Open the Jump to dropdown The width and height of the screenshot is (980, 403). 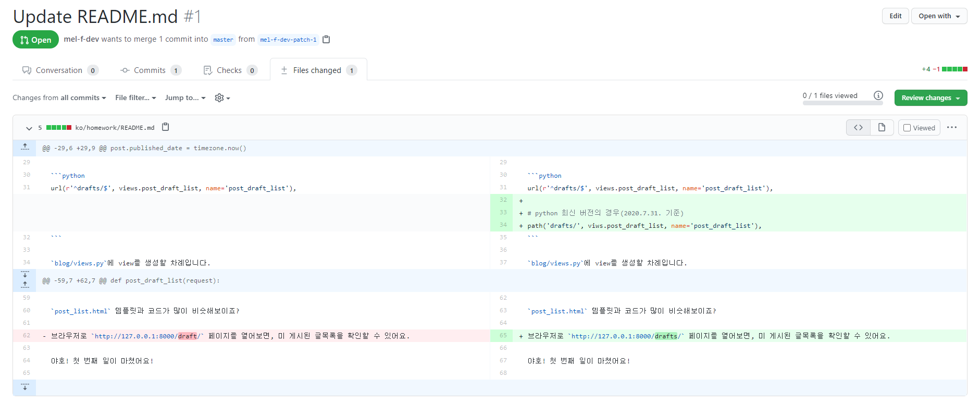coord(185,97)
